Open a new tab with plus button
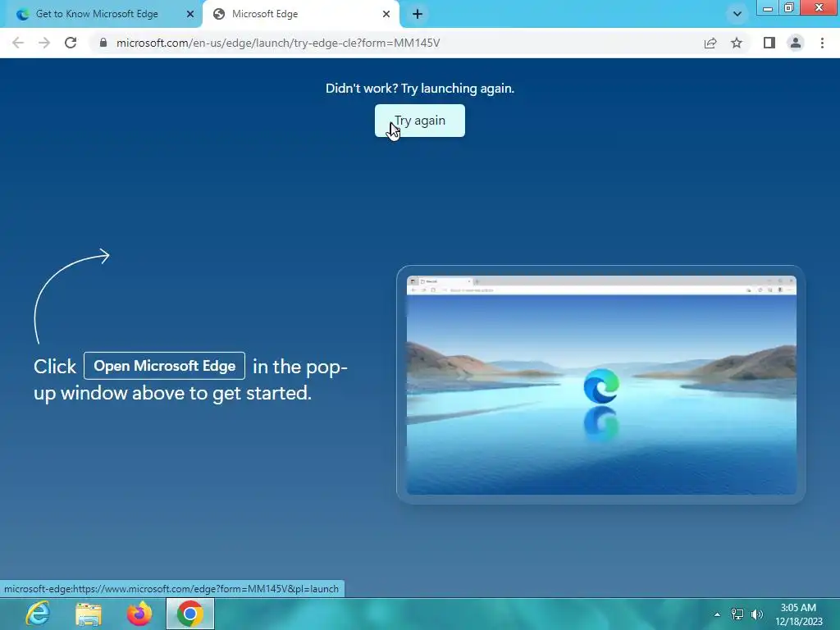This screenshot has width=840, height=630. tap(418, 14)
